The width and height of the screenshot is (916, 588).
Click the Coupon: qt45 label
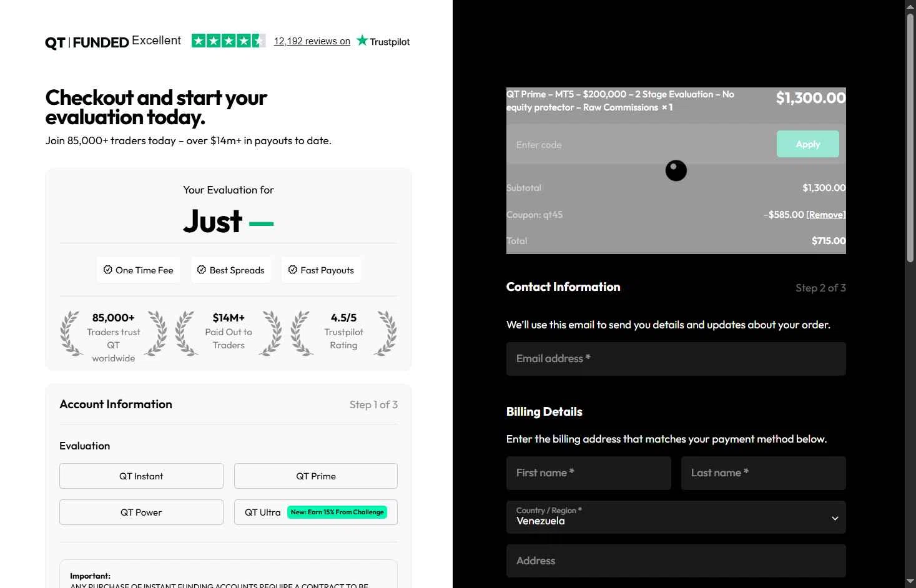(534, 215)
